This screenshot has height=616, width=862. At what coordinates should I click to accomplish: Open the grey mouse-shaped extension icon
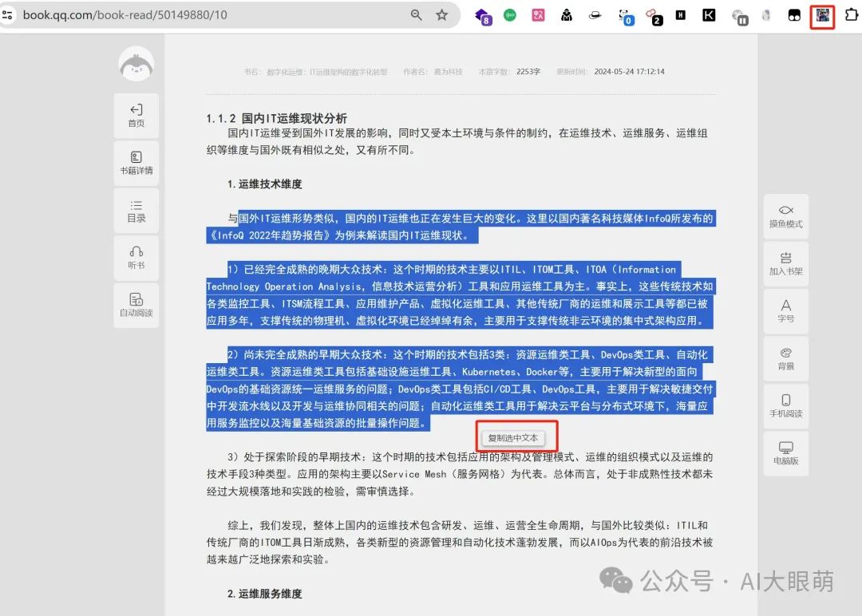766,15
